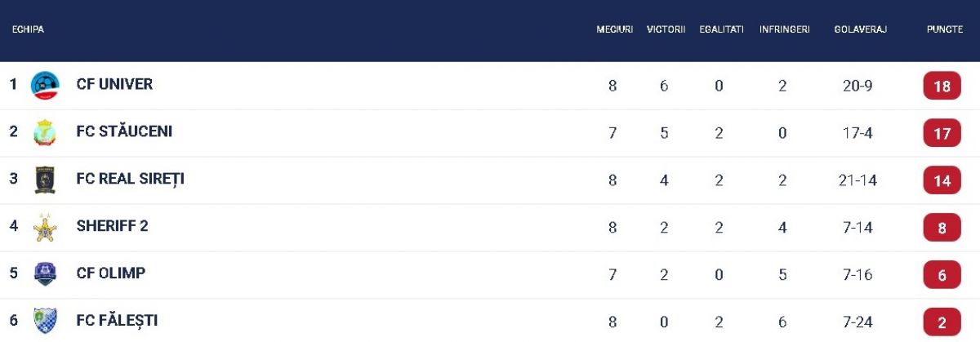Viewport: 980px width, 342px height.
Task: Click the Sheriff 2 star logo
Action: point(45,227)
